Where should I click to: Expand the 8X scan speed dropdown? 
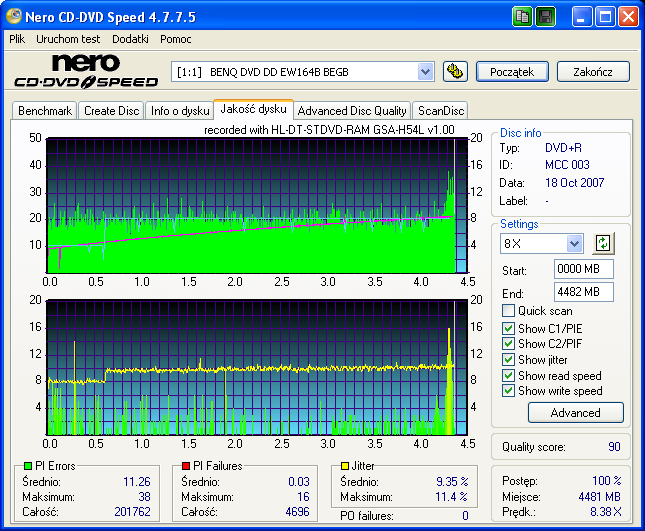click(574, 243)
